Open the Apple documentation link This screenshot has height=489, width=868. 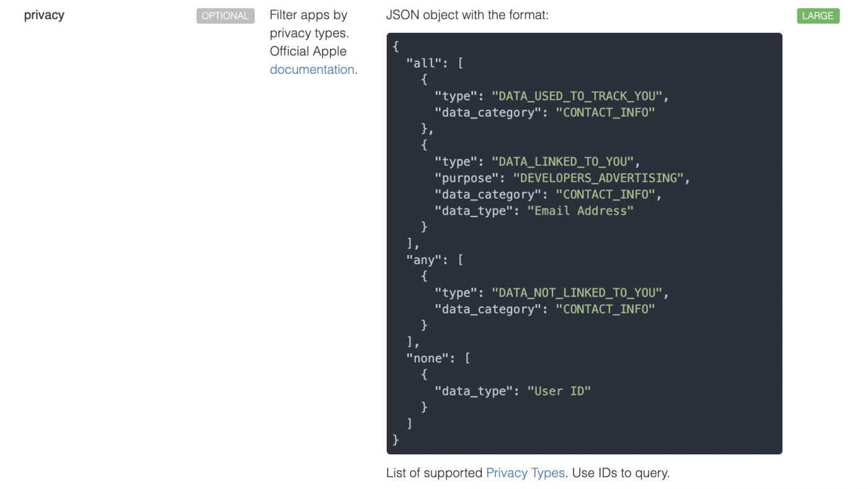coord(312,70)
